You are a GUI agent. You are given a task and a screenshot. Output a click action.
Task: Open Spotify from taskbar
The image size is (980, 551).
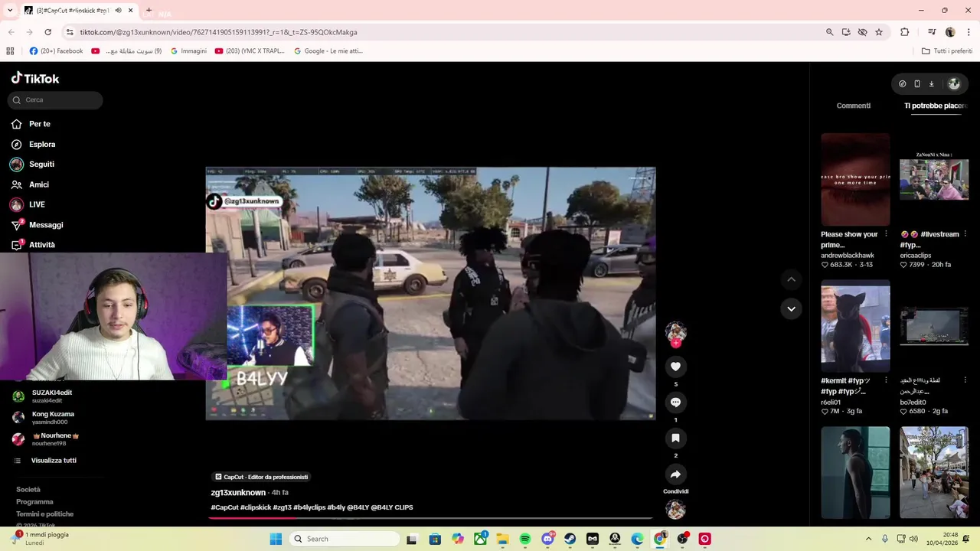(x=525, y=539)
